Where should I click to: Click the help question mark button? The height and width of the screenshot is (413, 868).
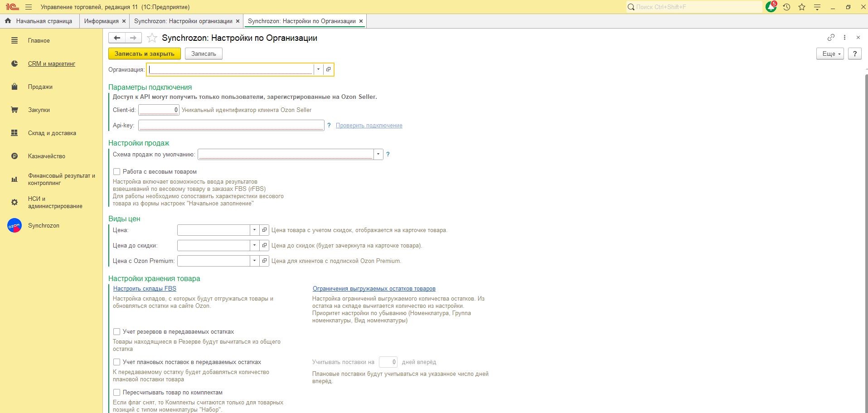pos(854,53)
